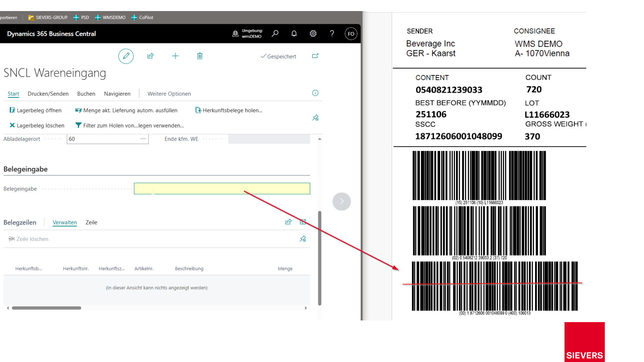Click the lot value L11666023
The height and width of the screenshot is (362, 644).
point(547,115)
